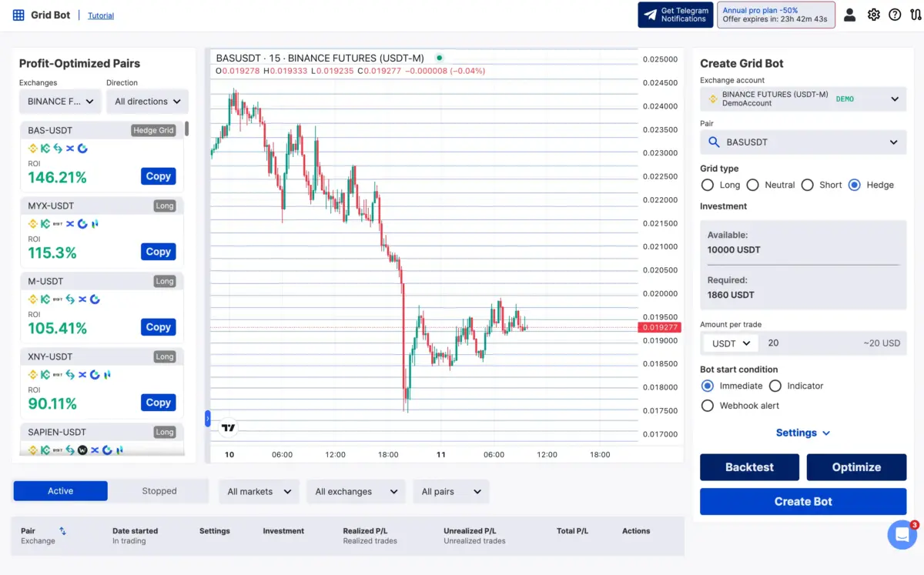Open the Exchange account dropdown
Screen dimensions: 924x575
point(803,99)
